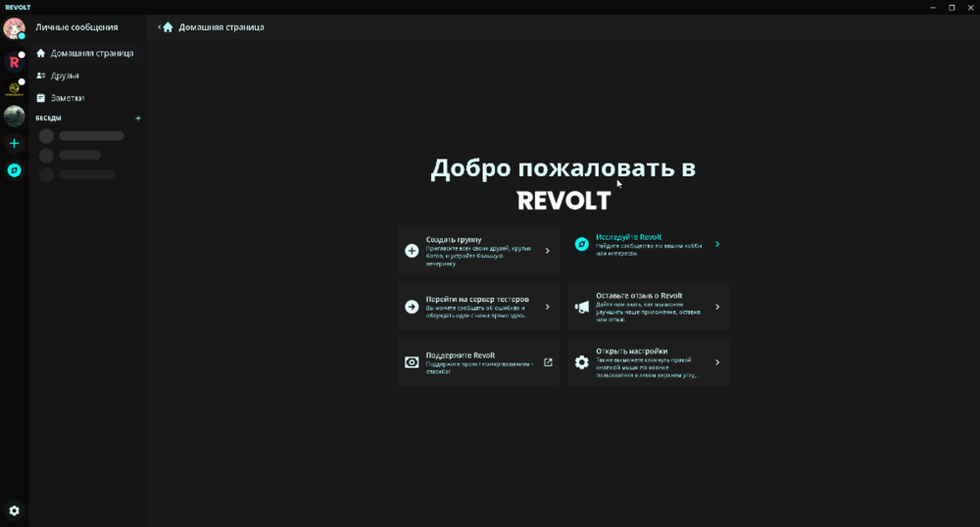980x527 pixels.
Task: Open the grey landscape server avatar
Action: coord(14,117)
